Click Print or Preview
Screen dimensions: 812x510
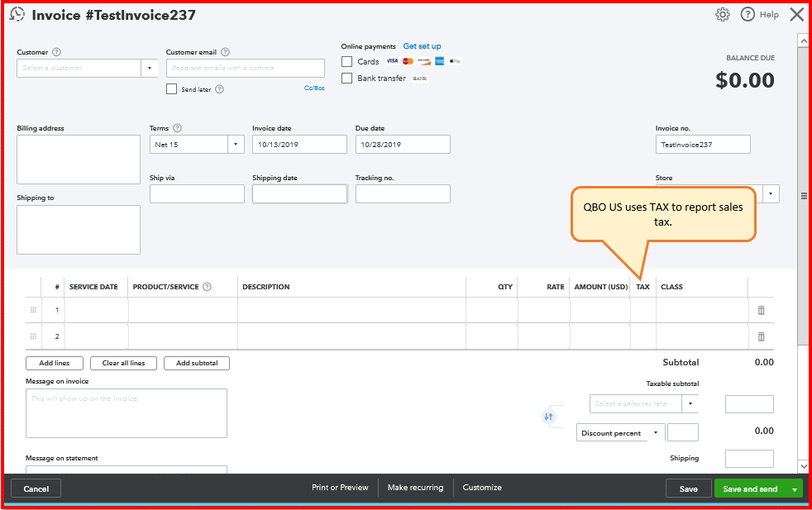click(340, 488)
